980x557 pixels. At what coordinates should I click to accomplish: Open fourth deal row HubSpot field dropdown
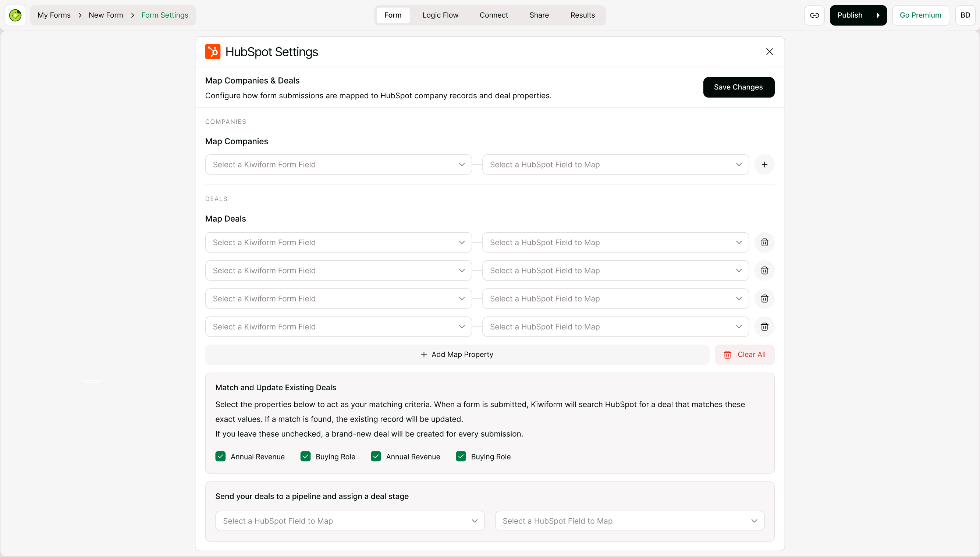pos(616,327)
